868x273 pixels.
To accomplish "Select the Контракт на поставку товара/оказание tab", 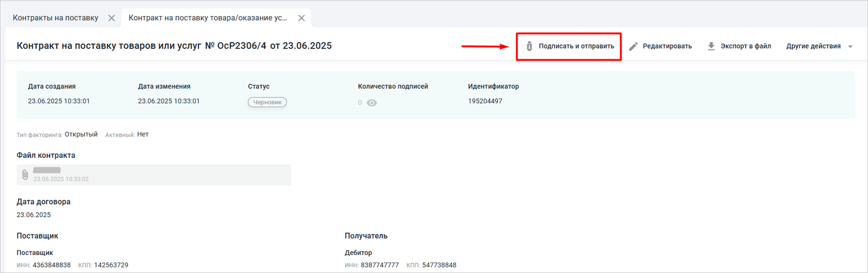I will [208, 18].
